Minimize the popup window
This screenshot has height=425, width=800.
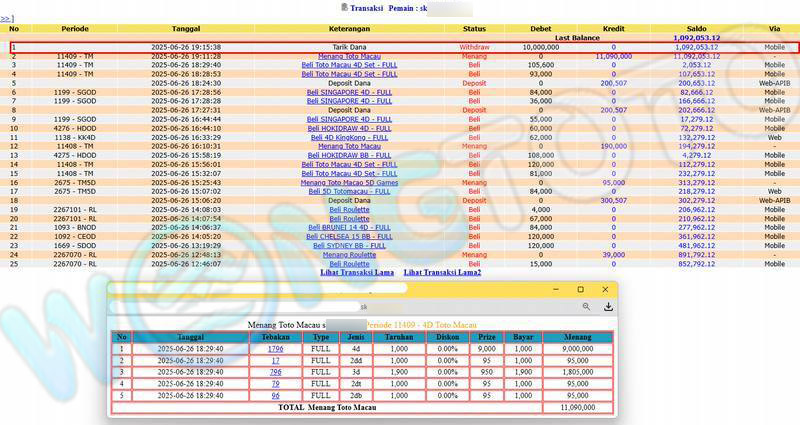tap(556, 289)
